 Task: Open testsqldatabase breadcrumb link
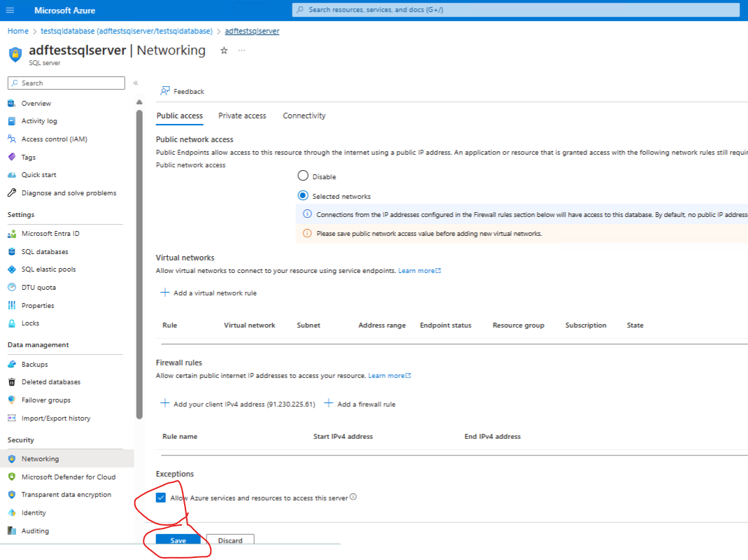point(127,31)
